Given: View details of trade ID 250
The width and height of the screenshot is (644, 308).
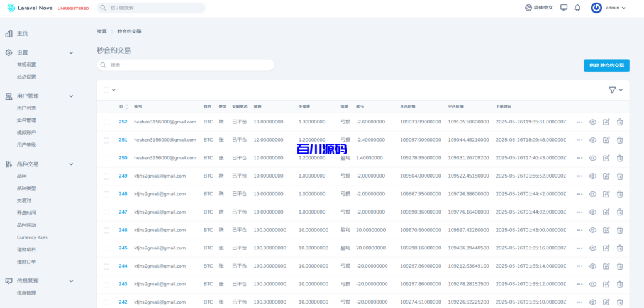Looking at the screenshot, I should 592,158.
